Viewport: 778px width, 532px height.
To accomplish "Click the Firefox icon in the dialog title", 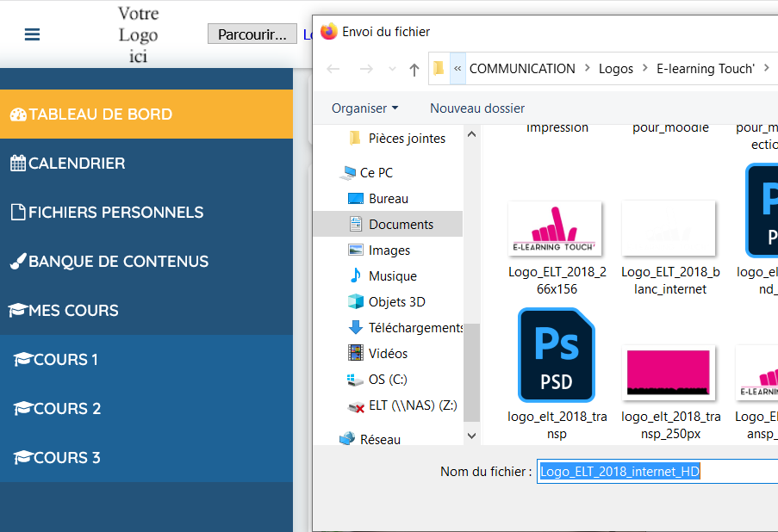I will tap(328, 32).
